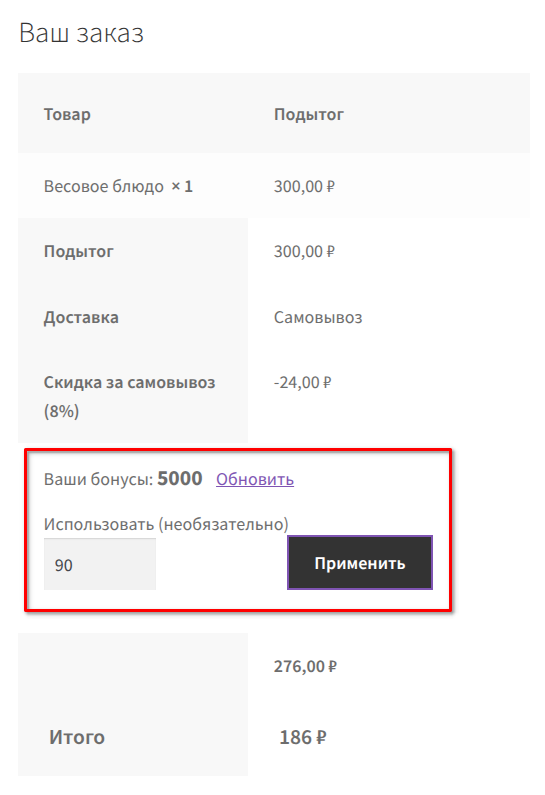The image size is (545, 795).
Task: Select the Ваш заказ heading
Action: tap(81, 33)
